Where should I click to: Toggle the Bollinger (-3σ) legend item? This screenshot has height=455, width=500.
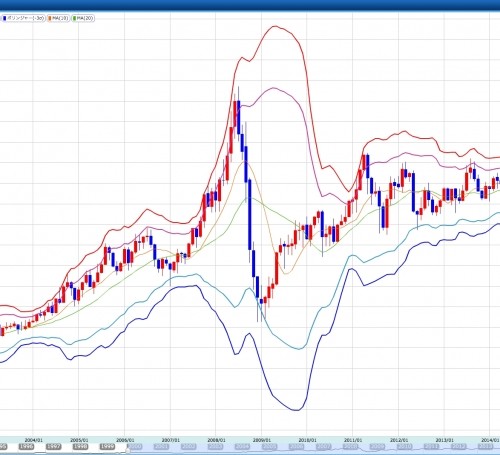(23, 18)
